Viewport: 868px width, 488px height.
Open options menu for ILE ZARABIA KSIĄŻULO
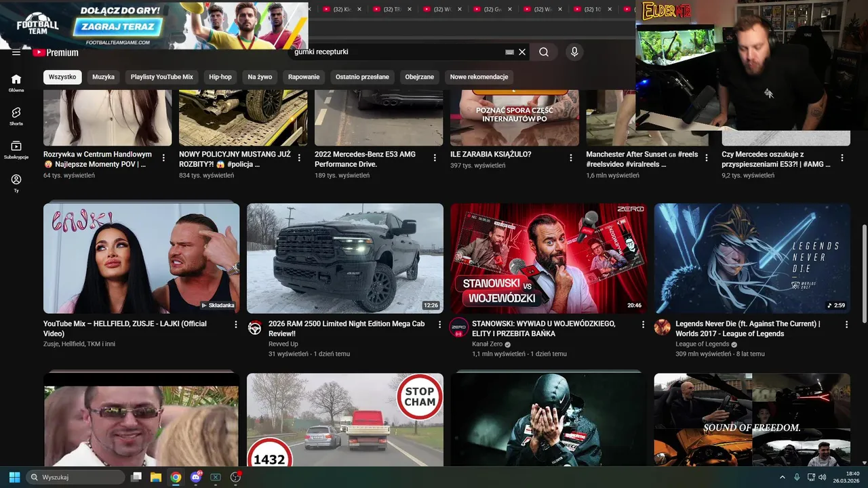(570, 158)
